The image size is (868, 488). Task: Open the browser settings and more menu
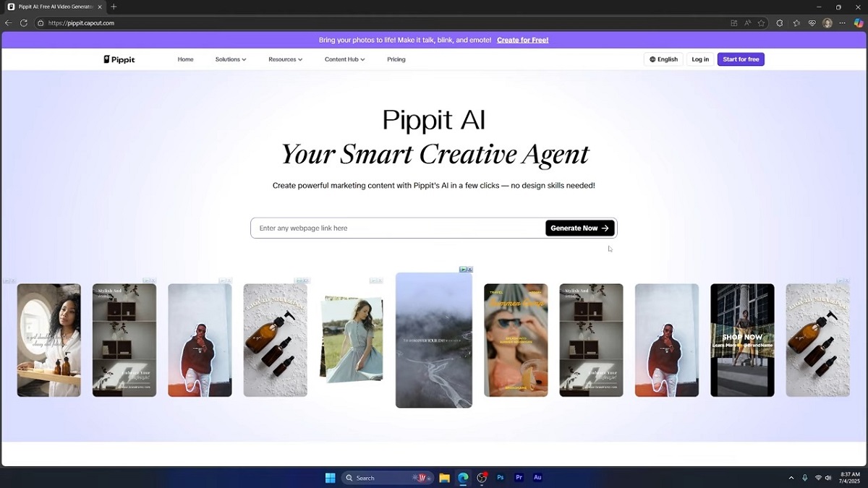point(843,23)
